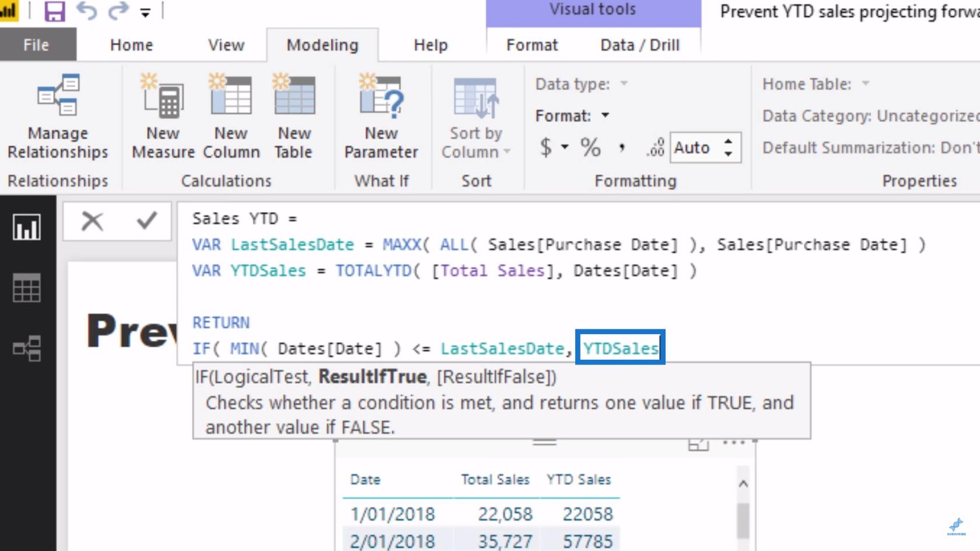This screenshot has height=551, width=980.
Task: Click the 22,058 Total Sales value
Action: coord(505,514)
